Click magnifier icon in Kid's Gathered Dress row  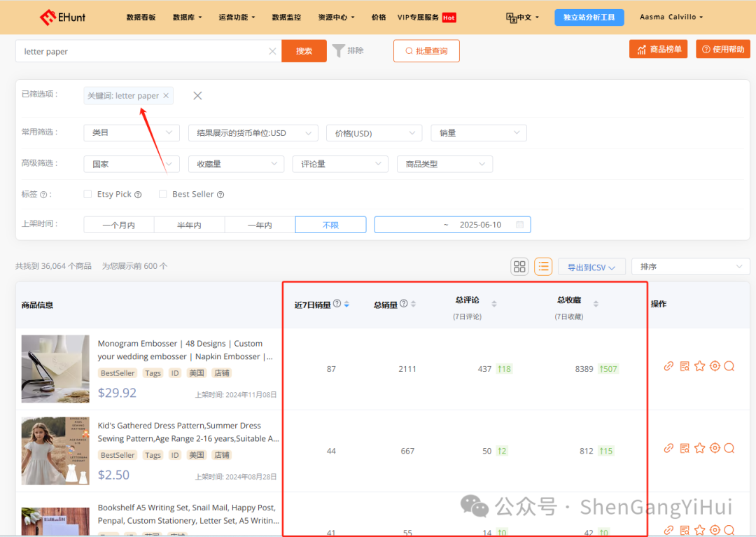[729, 448]
